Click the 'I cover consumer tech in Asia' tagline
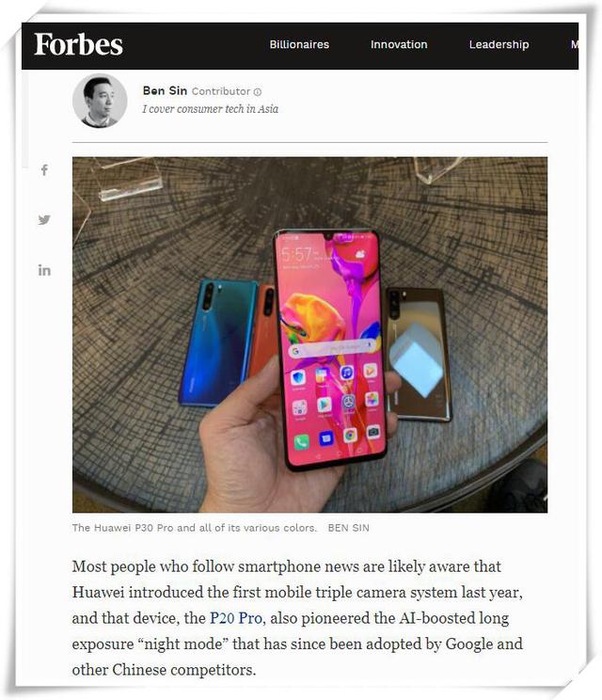 210,109
